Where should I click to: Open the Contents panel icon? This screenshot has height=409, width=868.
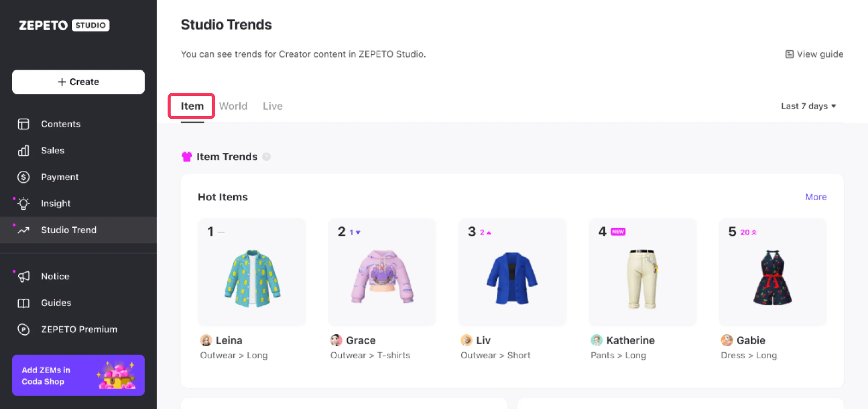tap(23, 124)
